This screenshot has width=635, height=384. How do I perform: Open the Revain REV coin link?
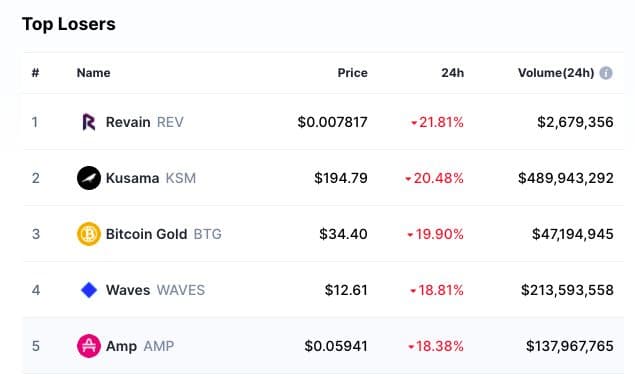click(x=145, y=122)
